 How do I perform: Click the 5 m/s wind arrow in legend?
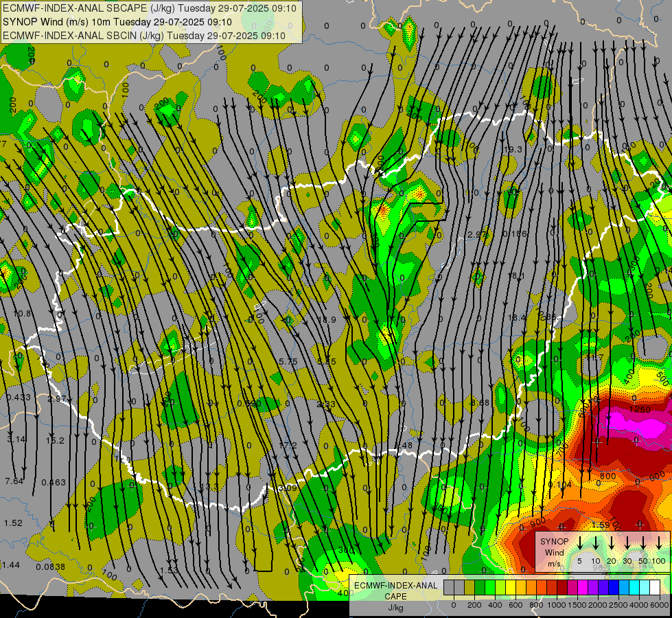click(580, 543)
